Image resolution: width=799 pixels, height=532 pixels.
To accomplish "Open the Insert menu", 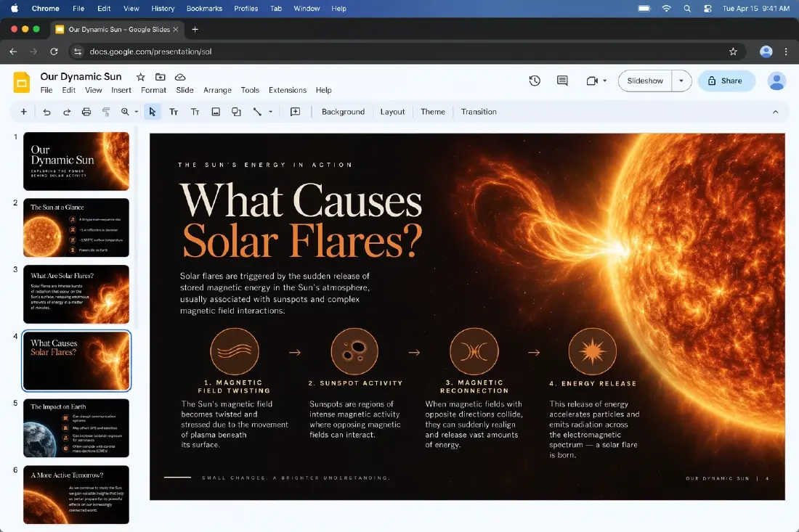I will (x=121, y=90).
